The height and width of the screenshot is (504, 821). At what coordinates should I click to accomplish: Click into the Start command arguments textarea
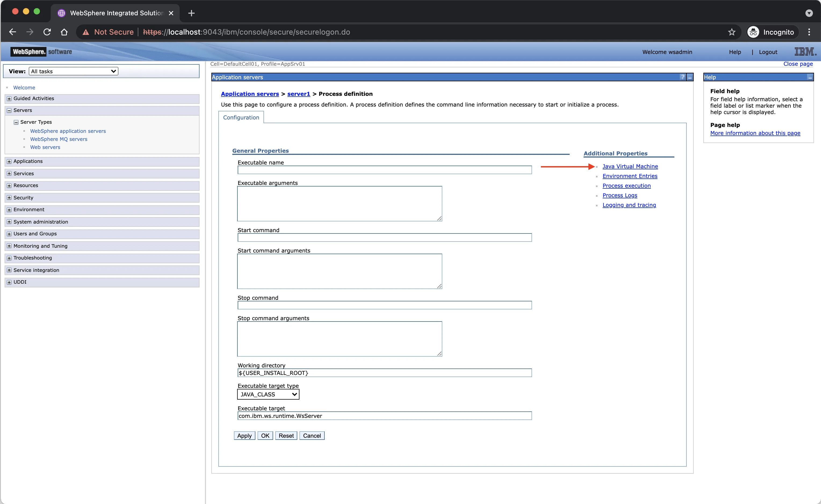(339, 271)
